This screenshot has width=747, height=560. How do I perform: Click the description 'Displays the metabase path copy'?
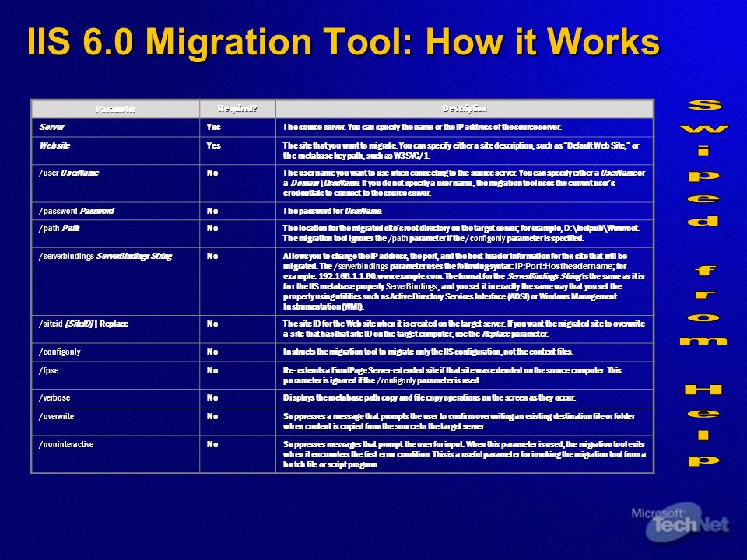click(x=430, y=397)
